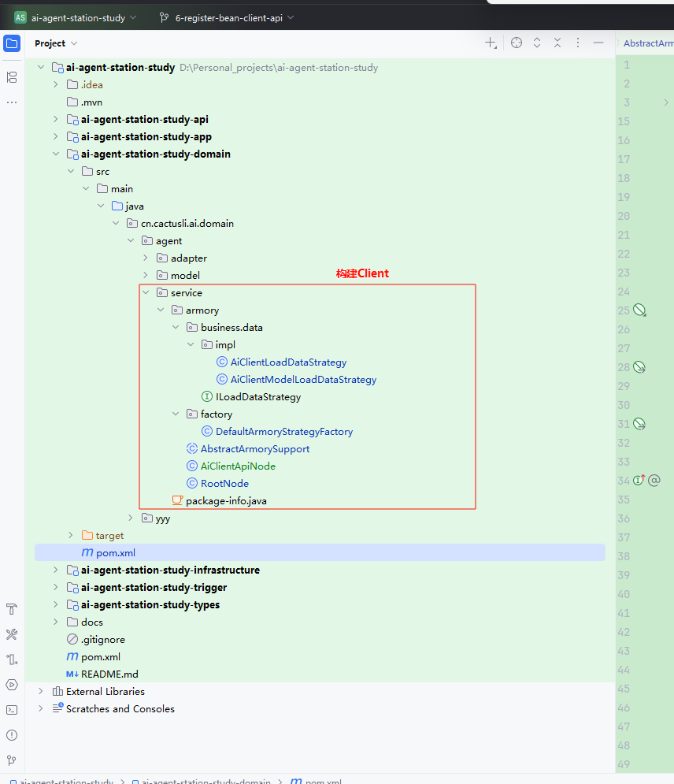This screenshot has height=784, width=674.
Task: Click the Build hammer icon in sidebar
Action: [x=12, y=609]
